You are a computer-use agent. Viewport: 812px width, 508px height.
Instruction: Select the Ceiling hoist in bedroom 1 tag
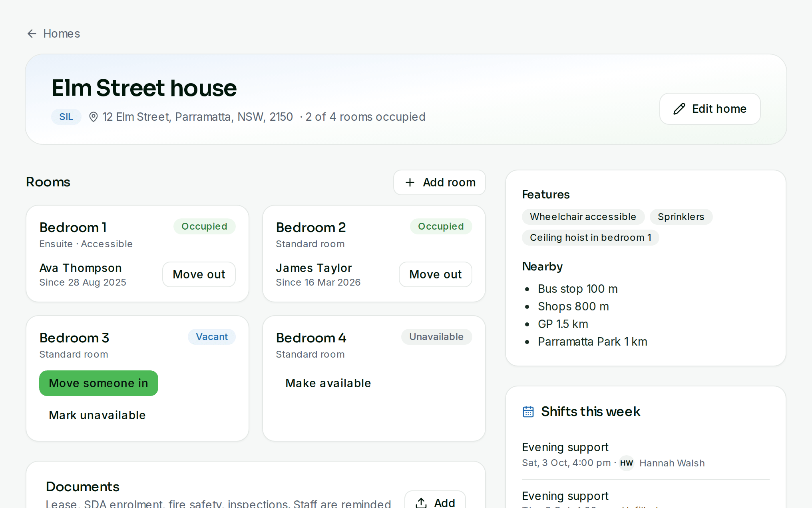[x=591, y=238]
